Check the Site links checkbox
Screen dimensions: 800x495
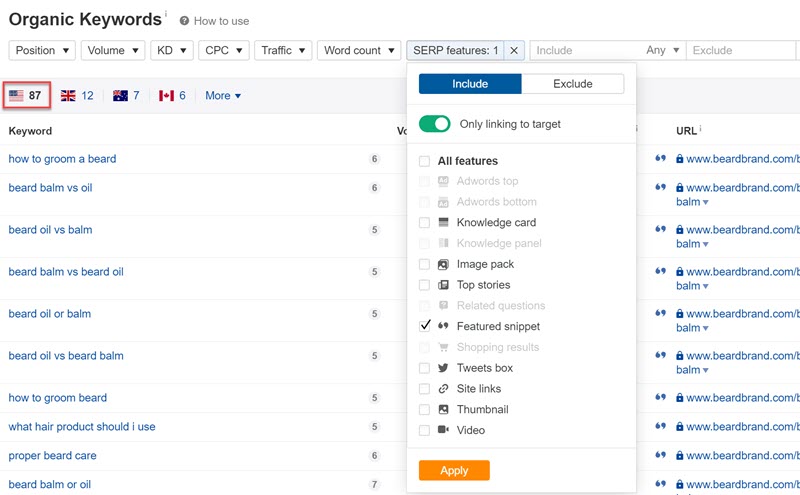[x=424, y=389]
